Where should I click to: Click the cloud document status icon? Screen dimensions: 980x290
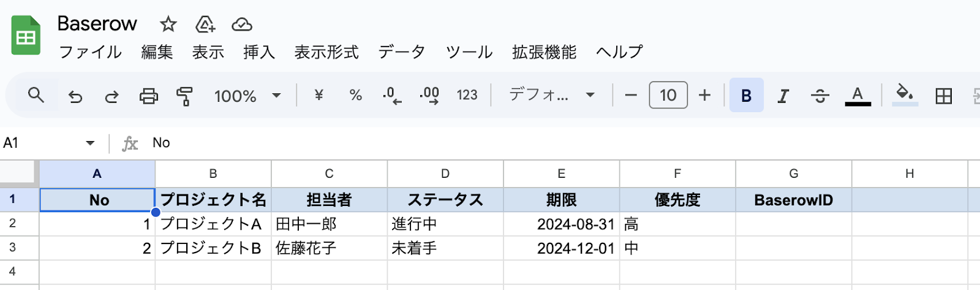pos(242,25)
